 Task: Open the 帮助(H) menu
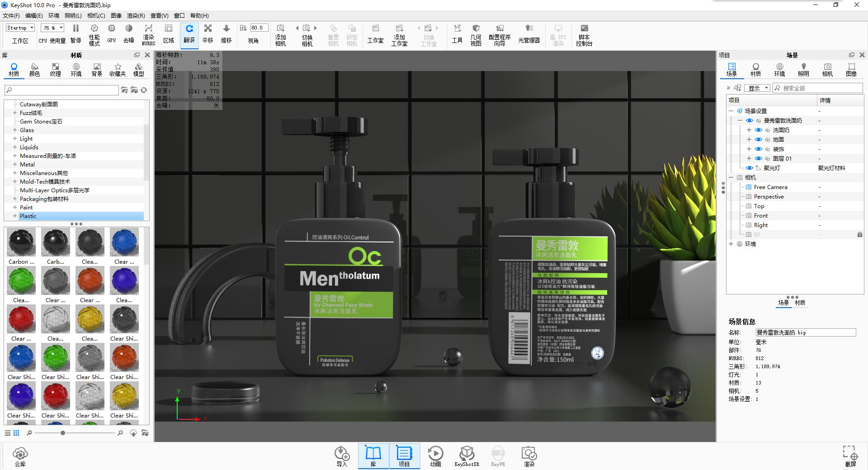click(x=199, y=16)
